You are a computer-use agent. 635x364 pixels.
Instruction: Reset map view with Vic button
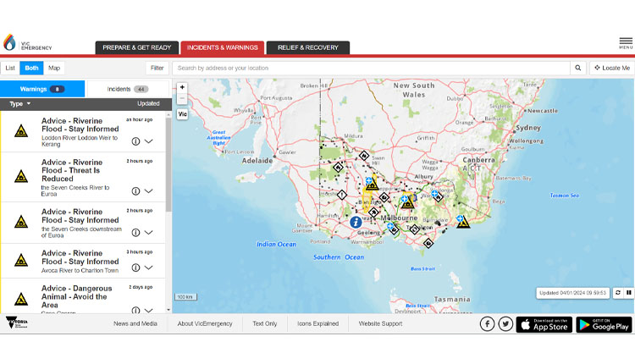(x=183, y=114)
